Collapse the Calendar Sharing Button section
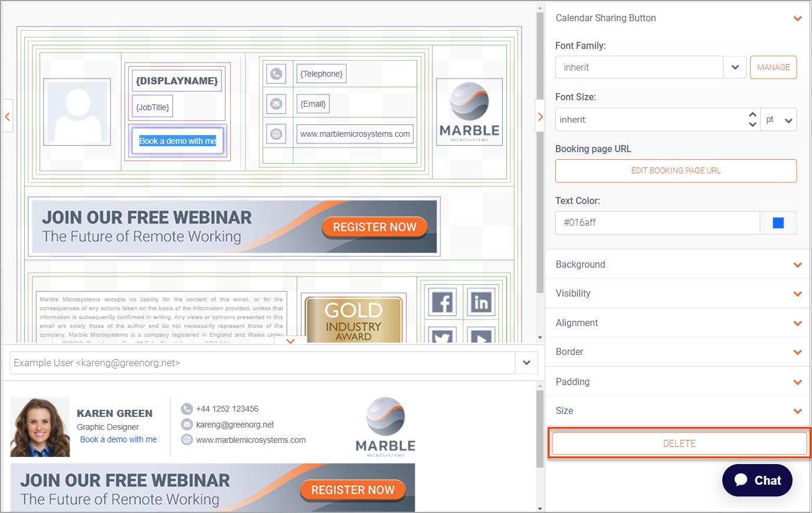Viewport: 812px width, 513px height. pos(797,18)
